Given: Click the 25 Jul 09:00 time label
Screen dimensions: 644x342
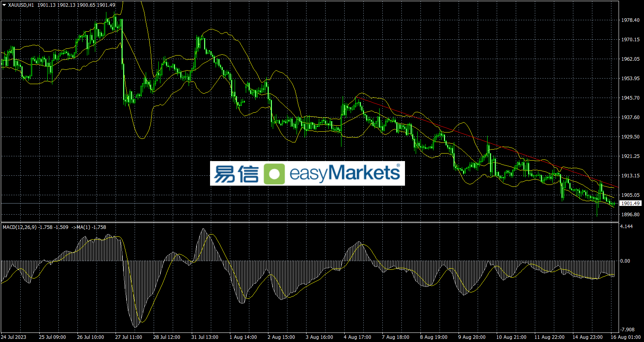Looking at the screenshot, I should tap(52, 337).
